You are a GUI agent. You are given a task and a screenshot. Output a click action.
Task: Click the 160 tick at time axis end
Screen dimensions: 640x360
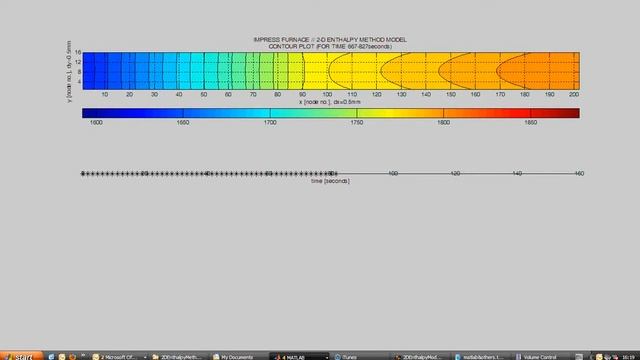[x=579, y=173]
